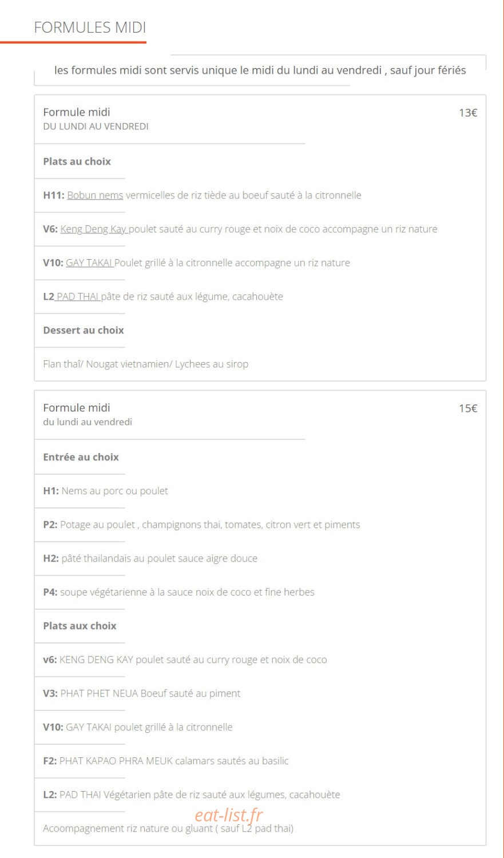This screenshot has width=504, height=858.
Task: Click the Dessert au choix heading
Action: tap(84, 330)
